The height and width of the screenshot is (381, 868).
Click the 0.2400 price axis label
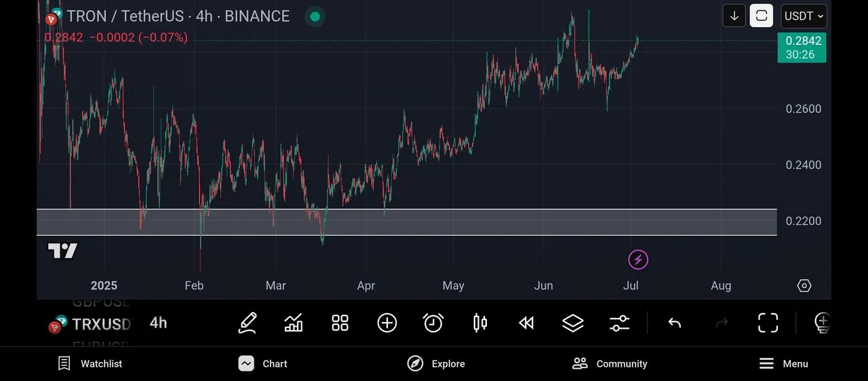804,165
